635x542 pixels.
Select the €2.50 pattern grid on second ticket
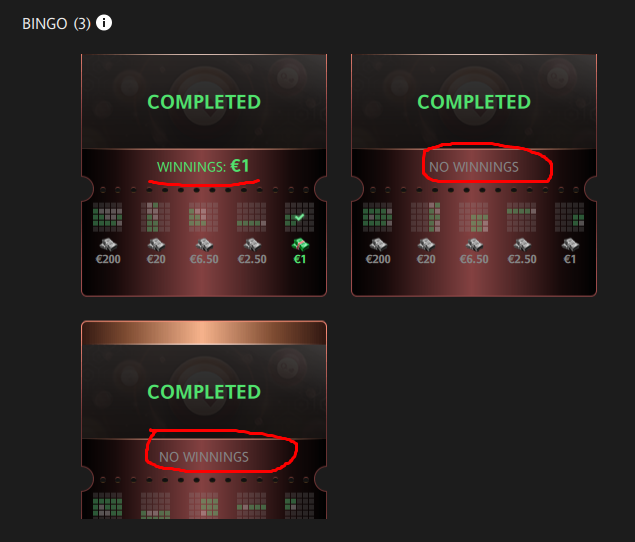tap(521, 217)
